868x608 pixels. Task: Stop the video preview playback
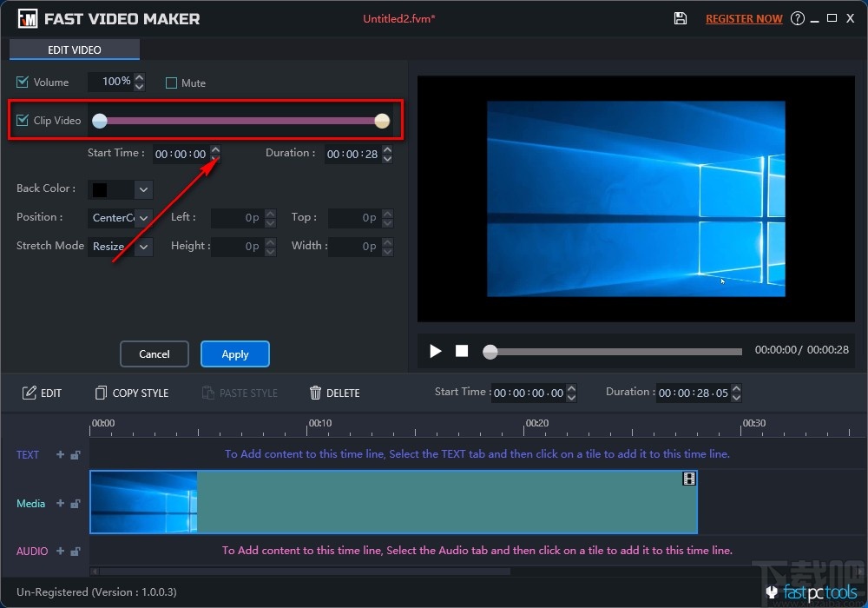pyautogui.click(x=462, y=351)
